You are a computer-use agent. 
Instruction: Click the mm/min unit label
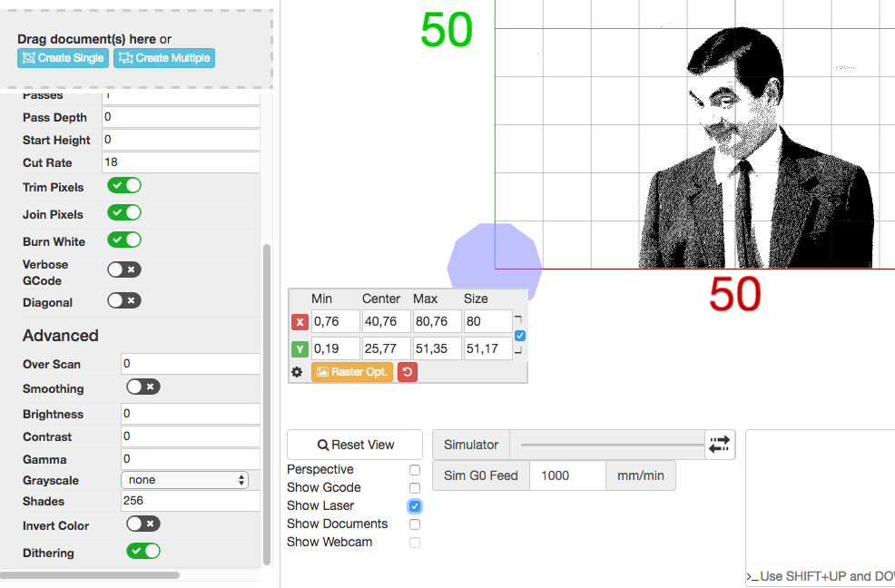(641, 475)
